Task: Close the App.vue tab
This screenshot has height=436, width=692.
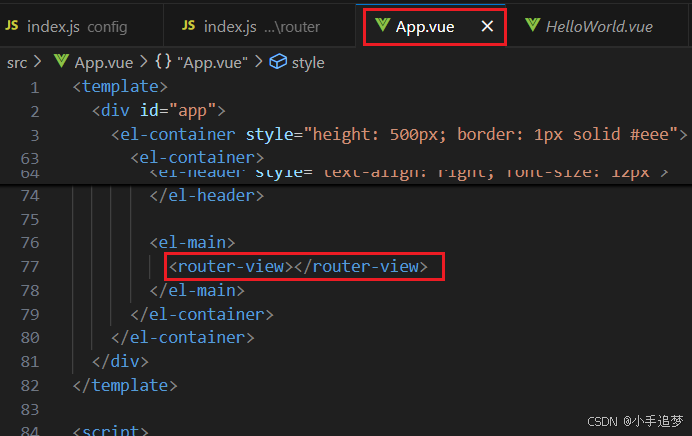Action: point(487,26)
